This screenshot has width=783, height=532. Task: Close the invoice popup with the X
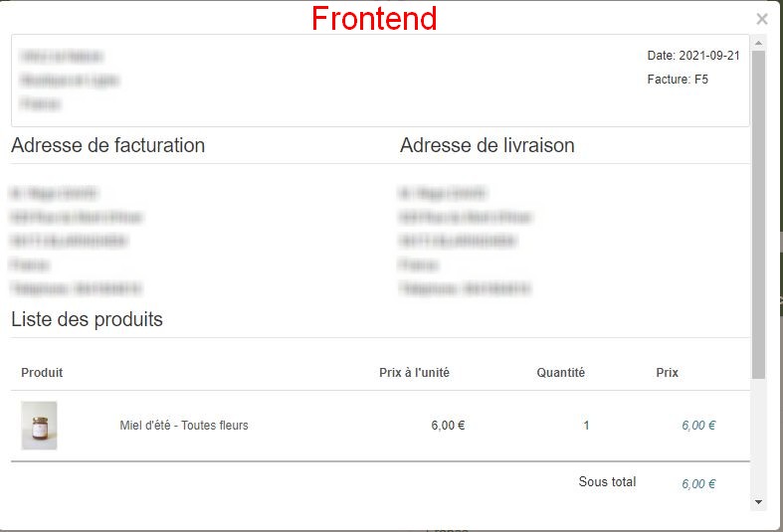pyautogui.click(x=762, y=19)
